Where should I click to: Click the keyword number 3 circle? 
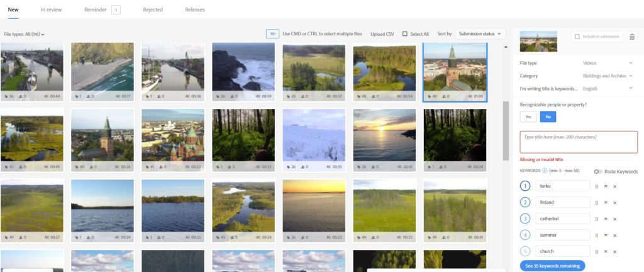point(525,218)
